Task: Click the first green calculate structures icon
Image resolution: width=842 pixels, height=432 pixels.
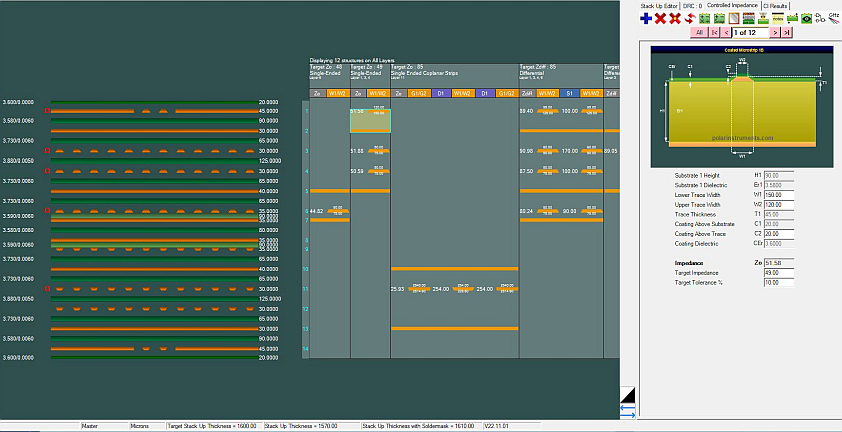Action: tap(705, 19)
